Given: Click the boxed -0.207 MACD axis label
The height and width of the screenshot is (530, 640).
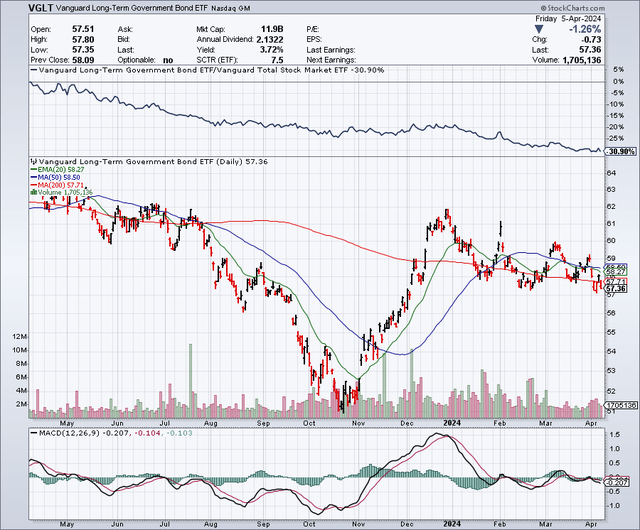Looking at the screenshot, I should pyautogui.click(x=616, y=483).
